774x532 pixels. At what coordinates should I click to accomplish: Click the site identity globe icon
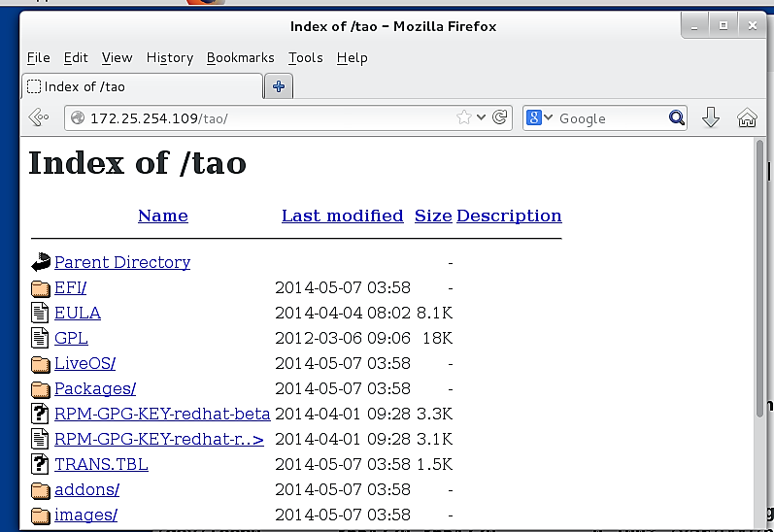tap(78, 117)
